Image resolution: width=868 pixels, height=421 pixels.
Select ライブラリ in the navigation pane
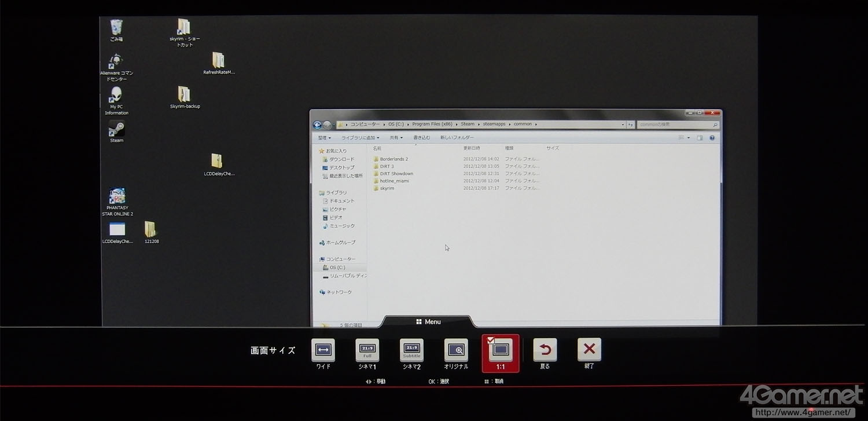click(333, 193)
